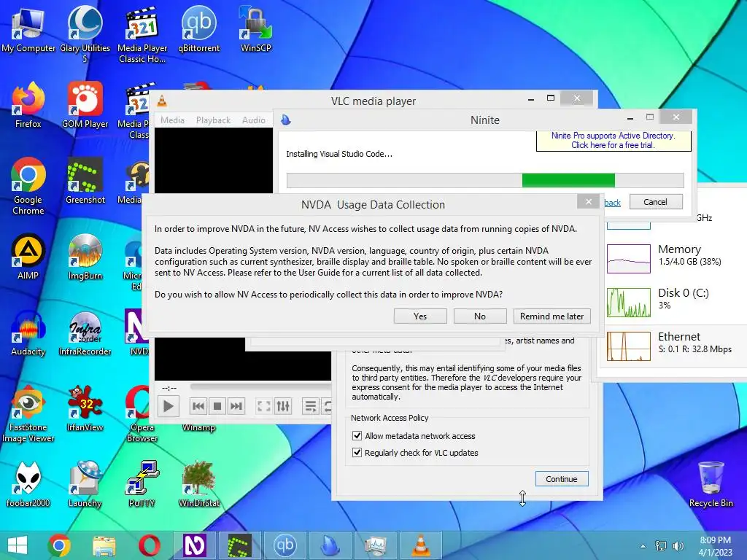747x560 pixels.
Task: Click Ninite installation progress bar
Action: coord(485,181)
